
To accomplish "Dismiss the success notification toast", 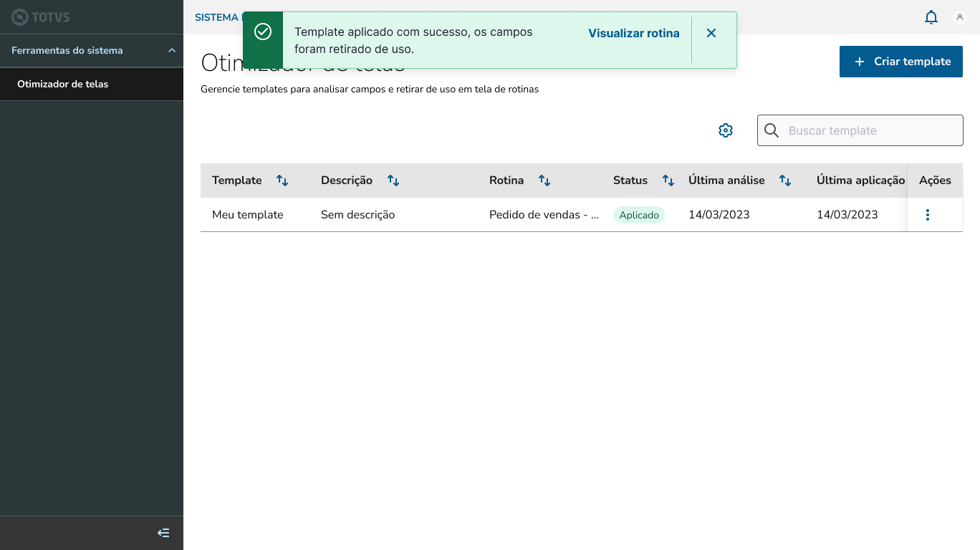I will pos(711,33).
